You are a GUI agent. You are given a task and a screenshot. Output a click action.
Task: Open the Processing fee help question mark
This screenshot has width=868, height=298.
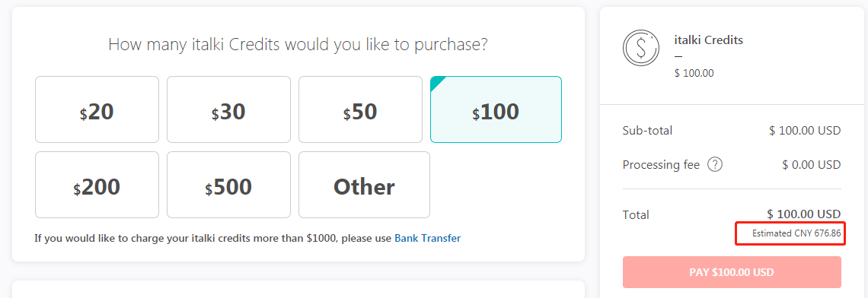pyautogui.click(x=715, y=165)
